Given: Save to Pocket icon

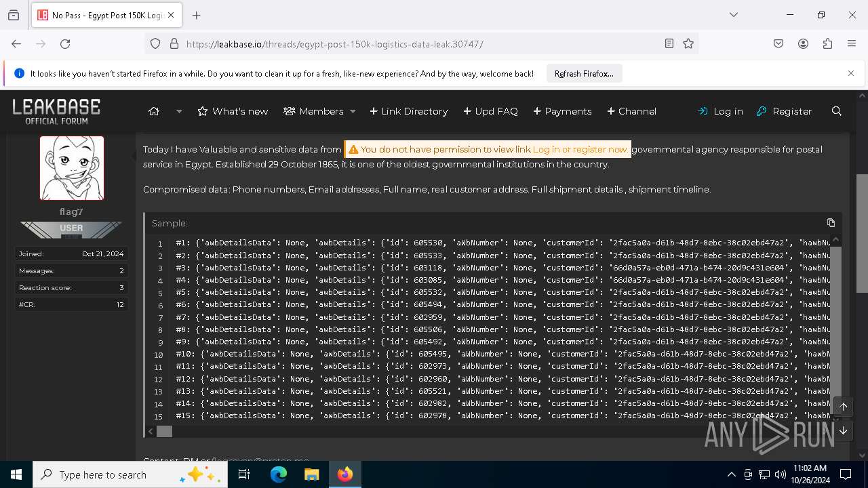Looking at the screenshot, I should pos(778,43).
